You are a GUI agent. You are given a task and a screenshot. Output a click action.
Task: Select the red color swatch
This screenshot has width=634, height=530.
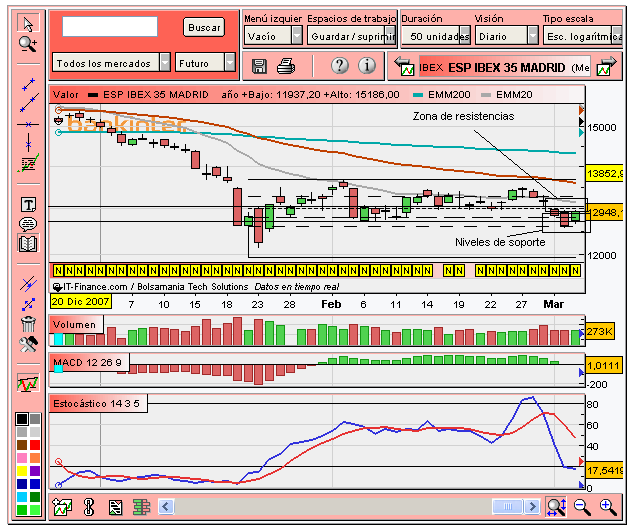35,445
